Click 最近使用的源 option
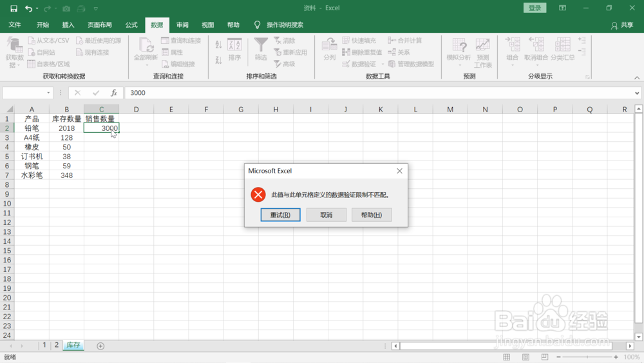The width and height of the screenshot is (644, 363). click(x=99, y=40)
